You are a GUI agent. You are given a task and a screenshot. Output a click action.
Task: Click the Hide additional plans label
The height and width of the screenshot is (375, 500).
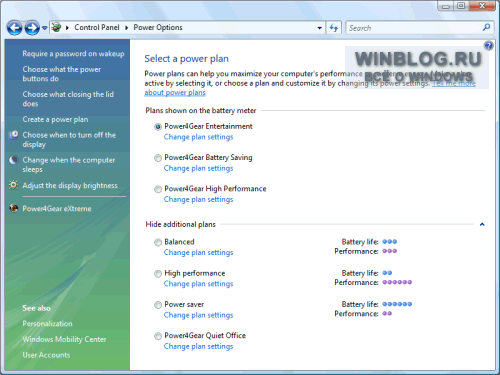(180, 224)
